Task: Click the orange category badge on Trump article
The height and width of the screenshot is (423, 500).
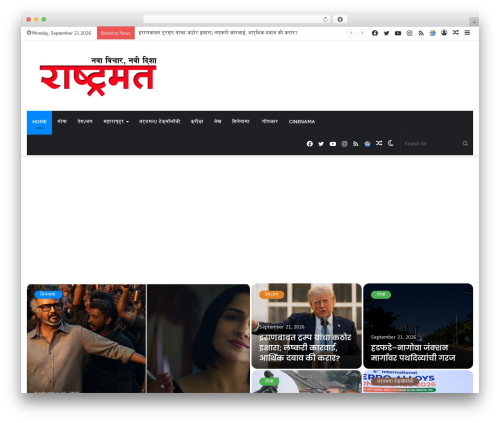Action: pos(271,295)
